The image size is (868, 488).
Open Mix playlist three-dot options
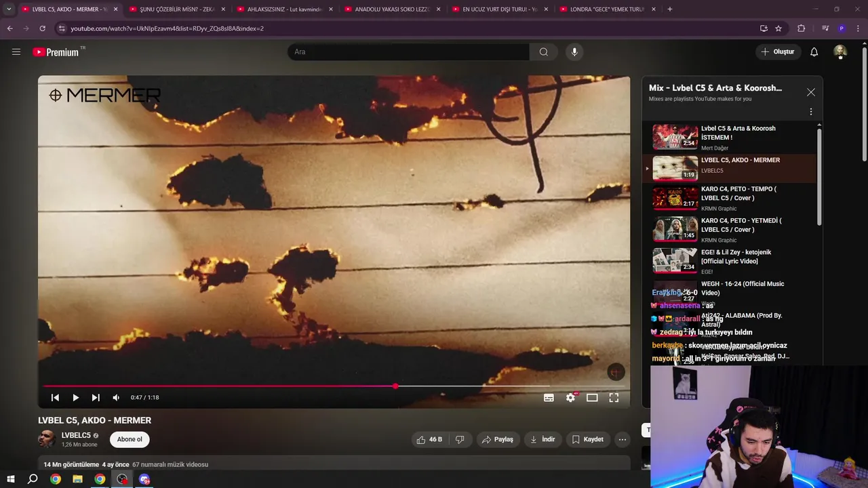pos(811,112)
